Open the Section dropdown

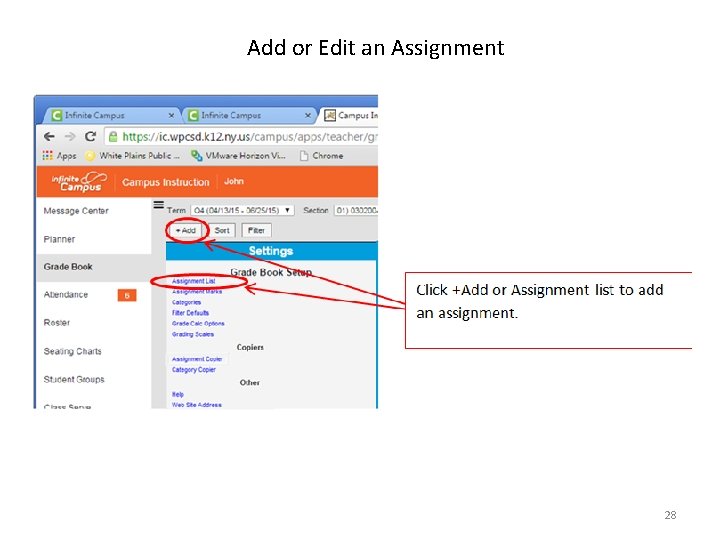(356, 210)
